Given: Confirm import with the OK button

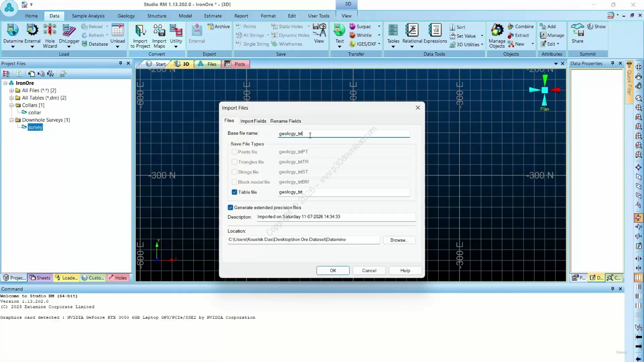Looking at the screenshot, I should pyautogui.click(x=333, y=270).
